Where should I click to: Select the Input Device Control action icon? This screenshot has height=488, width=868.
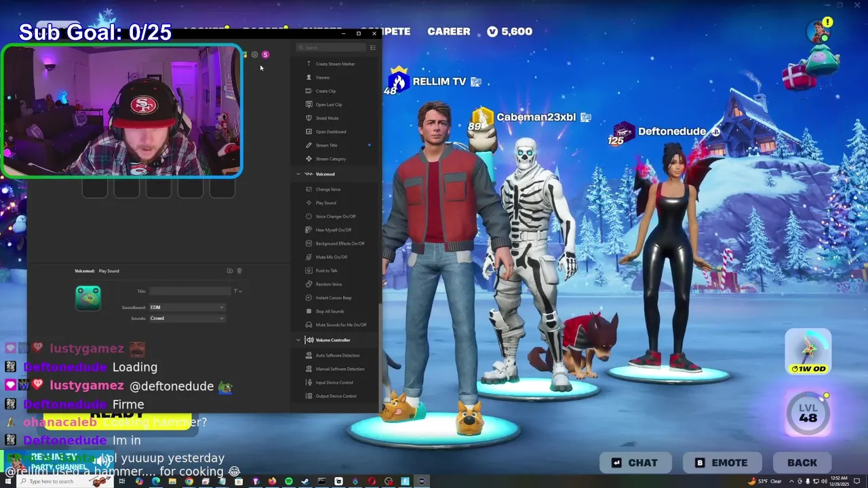pyautogui.click(x=309, y=382)
